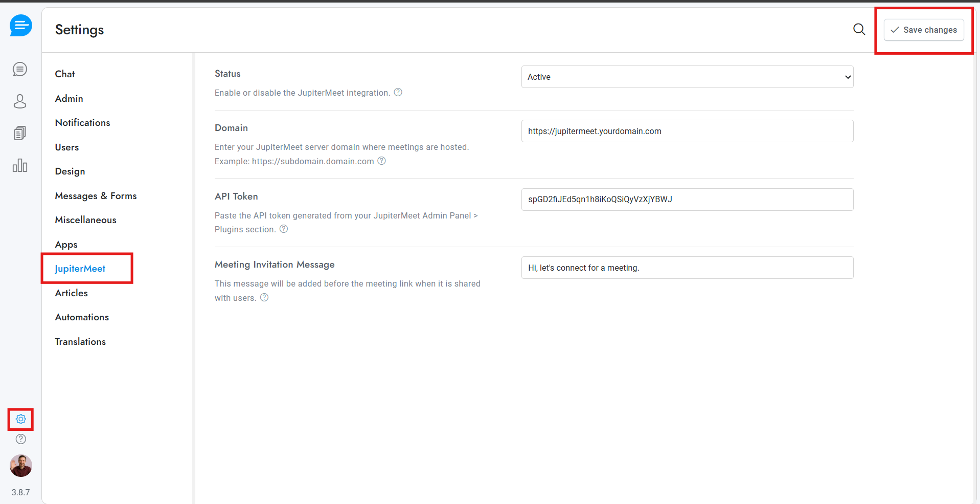Click the Domain input field
980x504 pixels.
[687, 131]
